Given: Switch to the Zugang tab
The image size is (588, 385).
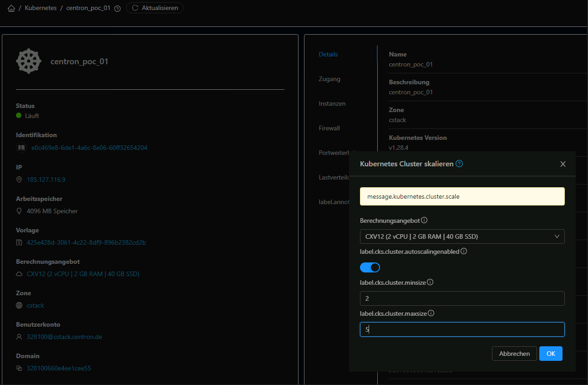Looking at the screenshot, I should pos(329,79).
